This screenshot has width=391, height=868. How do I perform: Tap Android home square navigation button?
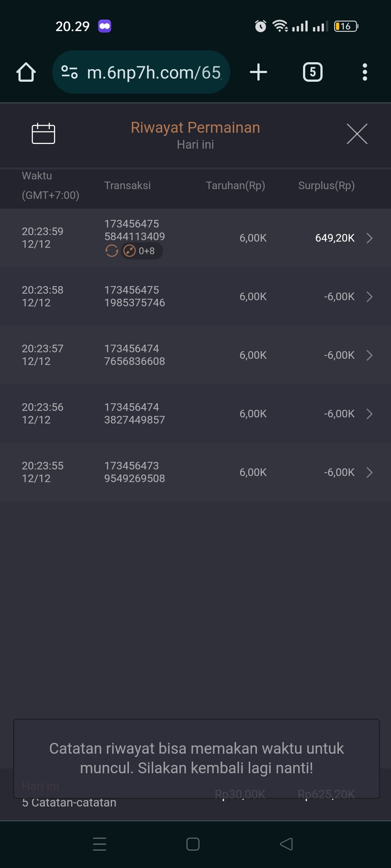pyautogui.click(x=193, y=844)
